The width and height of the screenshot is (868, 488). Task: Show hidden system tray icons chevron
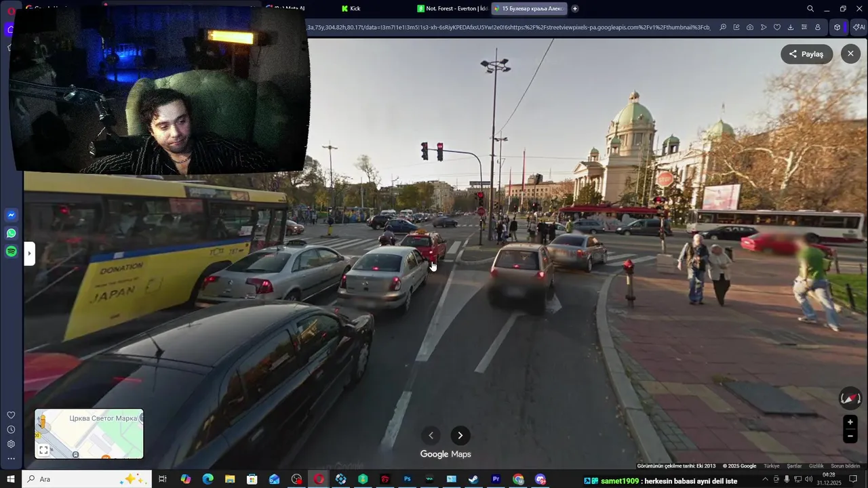[x=765, y=479]
